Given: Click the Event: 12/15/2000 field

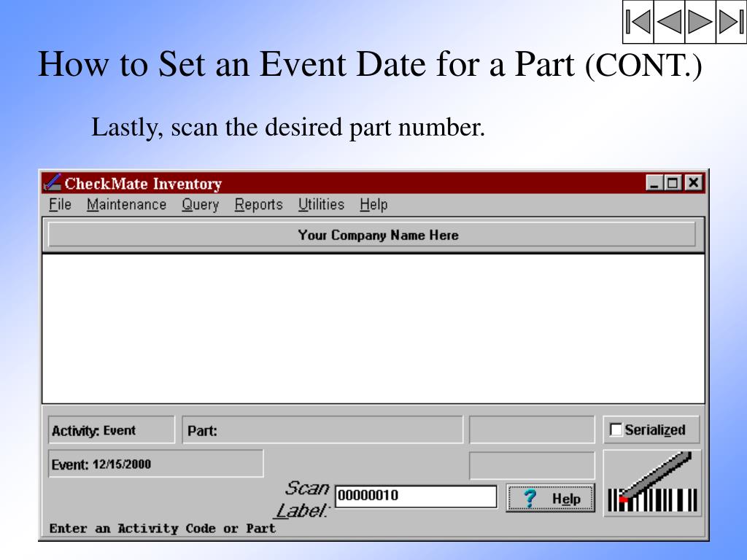Looking at the screenshot, I should [156, 464].
